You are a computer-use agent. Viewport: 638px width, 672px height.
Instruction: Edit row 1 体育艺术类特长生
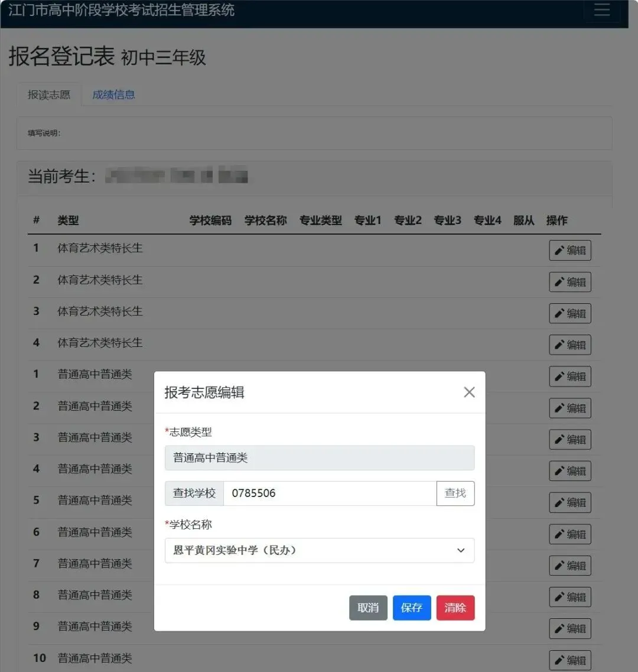tap(570, 250)
